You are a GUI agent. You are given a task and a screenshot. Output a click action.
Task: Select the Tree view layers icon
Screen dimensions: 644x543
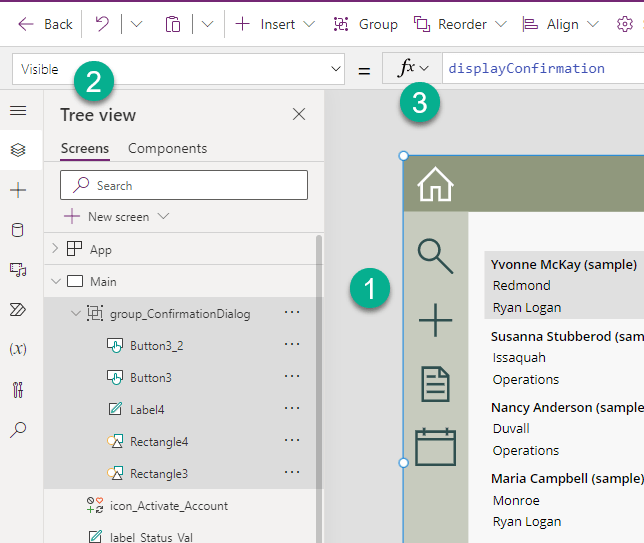[x=18, y=150]
